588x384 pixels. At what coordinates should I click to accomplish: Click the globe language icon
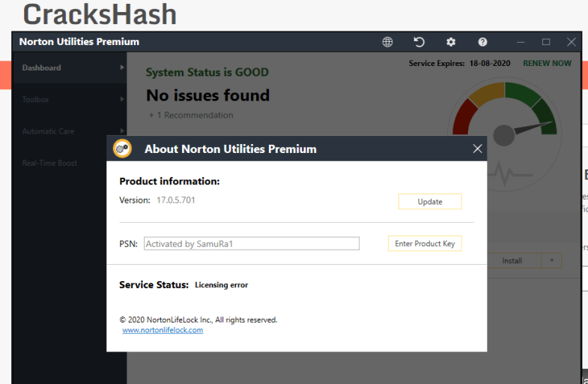pos(387,42)
